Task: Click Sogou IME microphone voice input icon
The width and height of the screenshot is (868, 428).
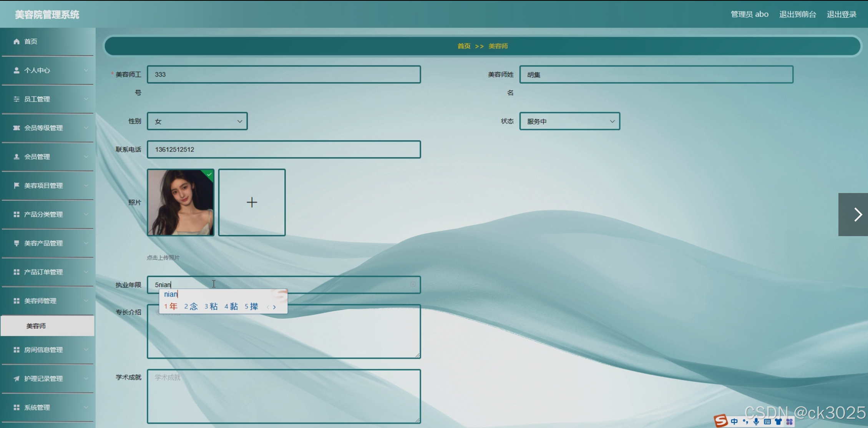Action: click(x=756, y=421)
